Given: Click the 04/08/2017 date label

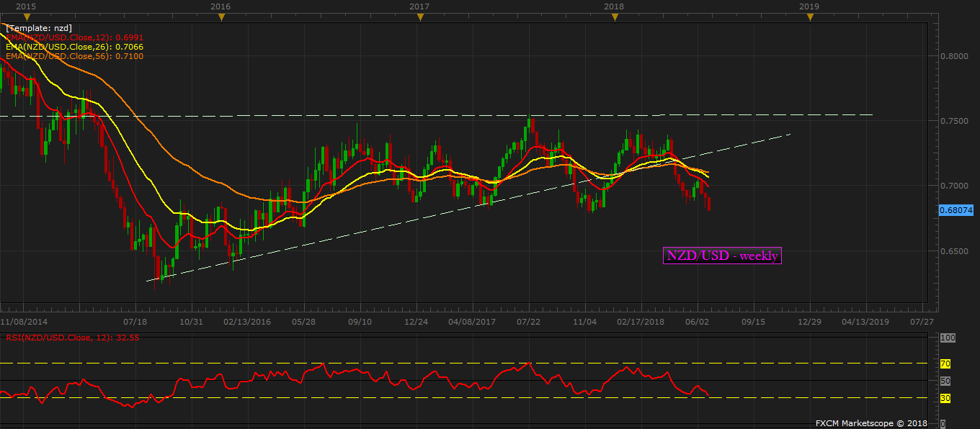Looking at the screenshot, I should (472, 322).
